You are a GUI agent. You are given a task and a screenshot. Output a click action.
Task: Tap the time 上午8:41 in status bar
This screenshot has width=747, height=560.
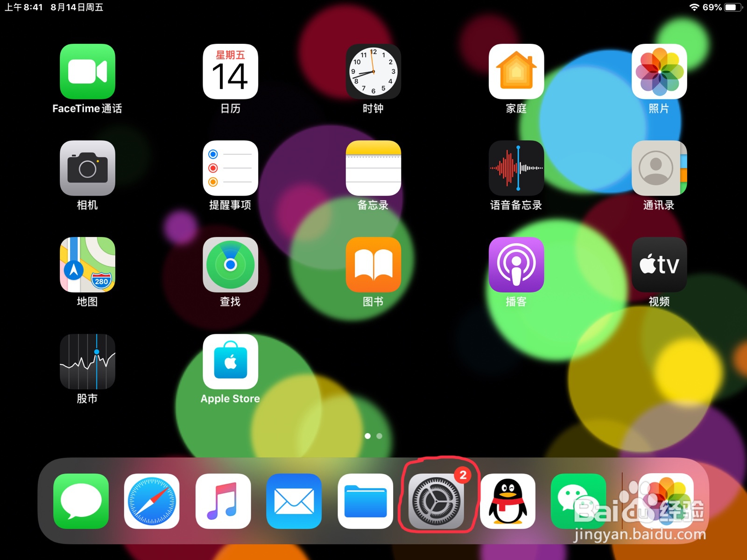click(24, 7)
